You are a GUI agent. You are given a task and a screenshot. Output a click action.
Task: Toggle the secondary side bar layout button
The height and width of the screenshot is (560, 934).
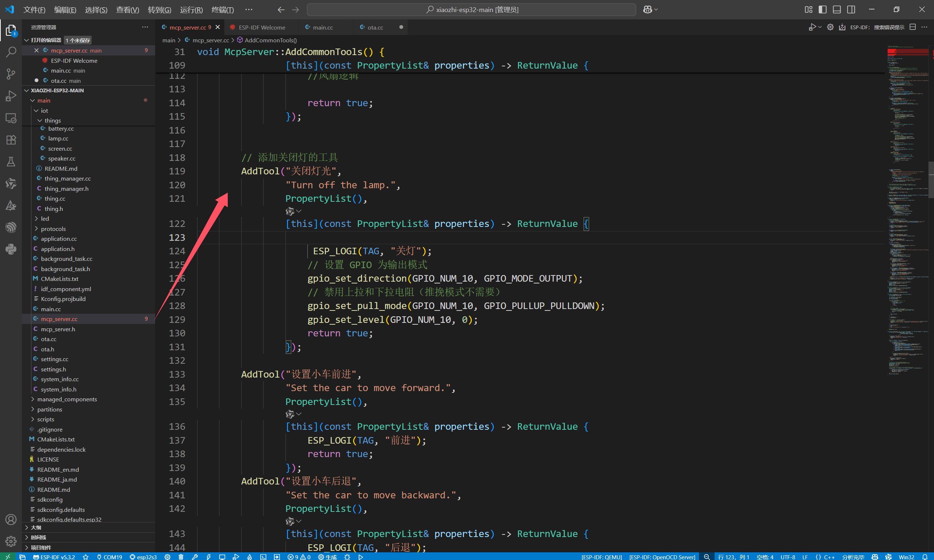click(851, 9)
